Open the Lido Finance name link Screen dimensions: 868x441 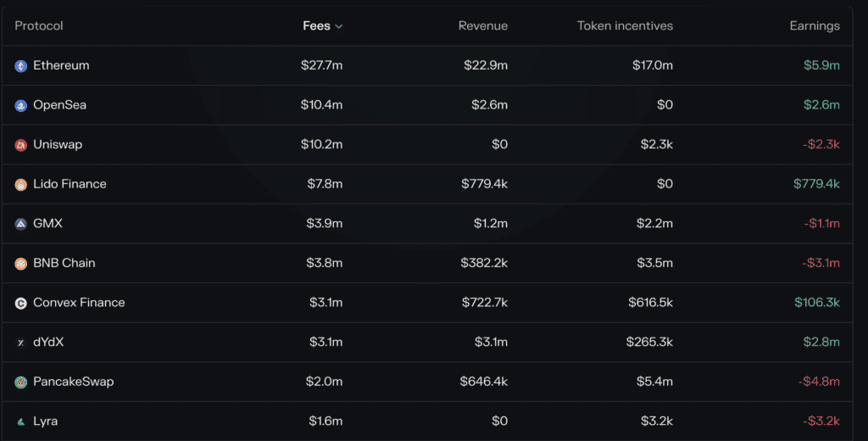click(x=70, y=184)
